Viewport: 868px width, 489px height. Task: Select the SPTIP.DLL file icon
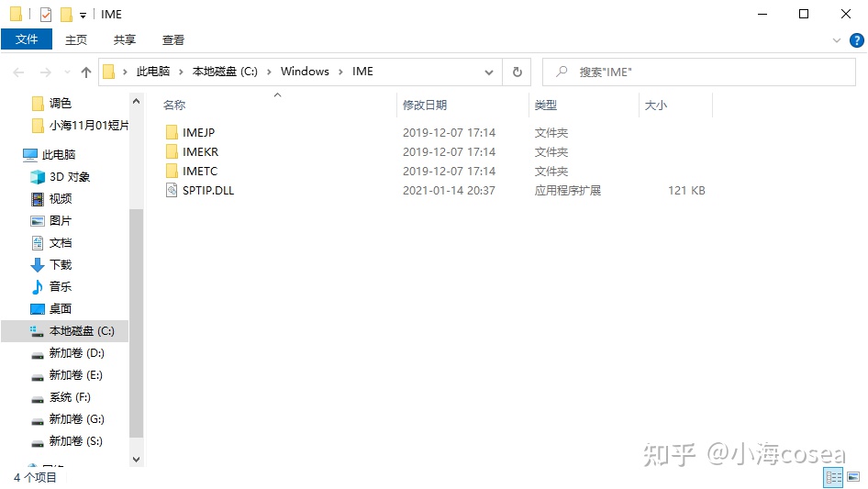point(172,191)
